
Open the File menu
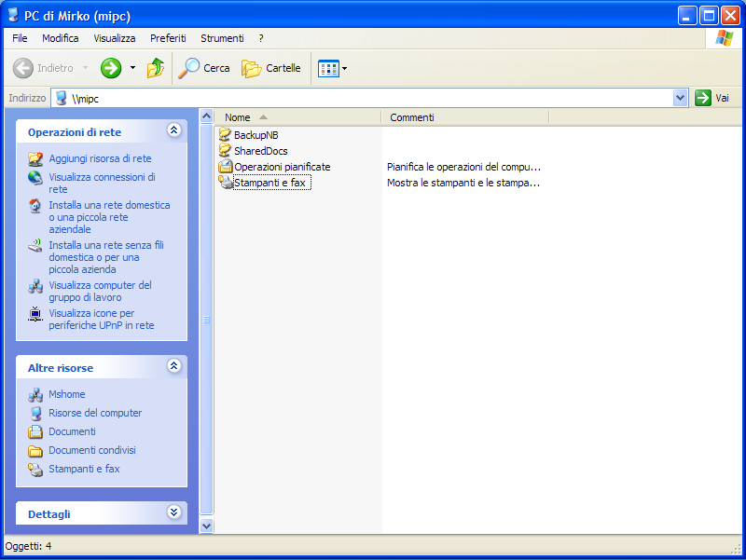pyautogui.click(x=20, y=38)
